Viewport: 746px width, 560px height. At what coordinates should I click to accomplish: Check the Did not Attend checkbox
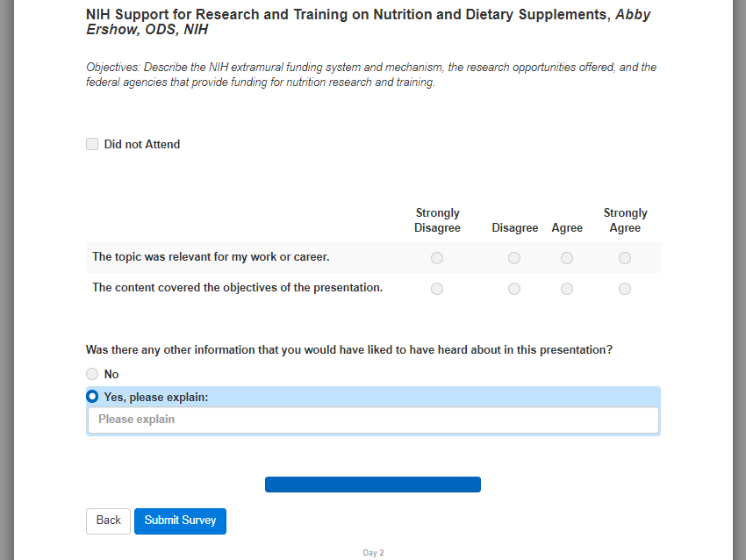(x=92, y=144)
